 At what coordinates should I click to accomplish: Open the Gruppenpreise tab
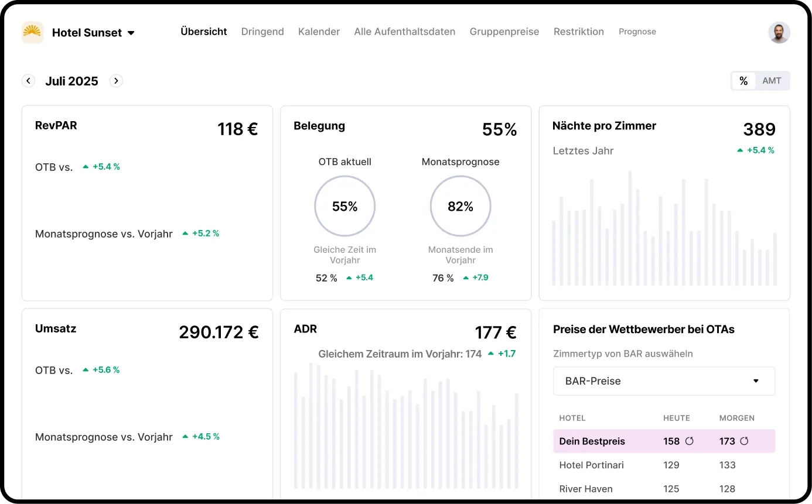(x=504, y=32)
